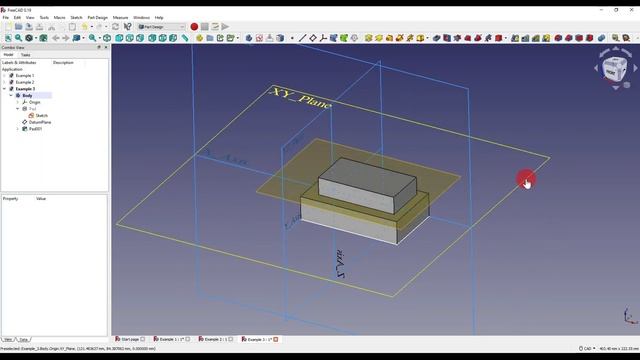Open the Sketch menu
640x360 pixels.
click(76, 18)
